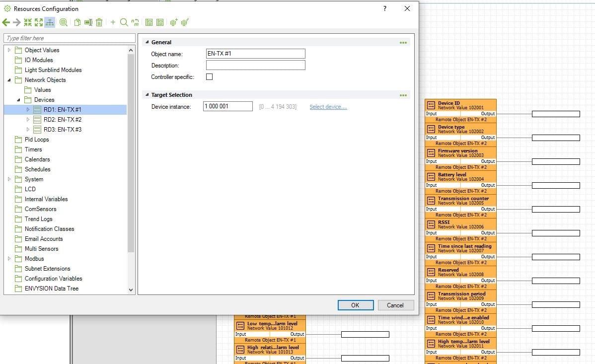Click the copy icon in toolbar
595x364 pixels.
click(x=77, y=22)
